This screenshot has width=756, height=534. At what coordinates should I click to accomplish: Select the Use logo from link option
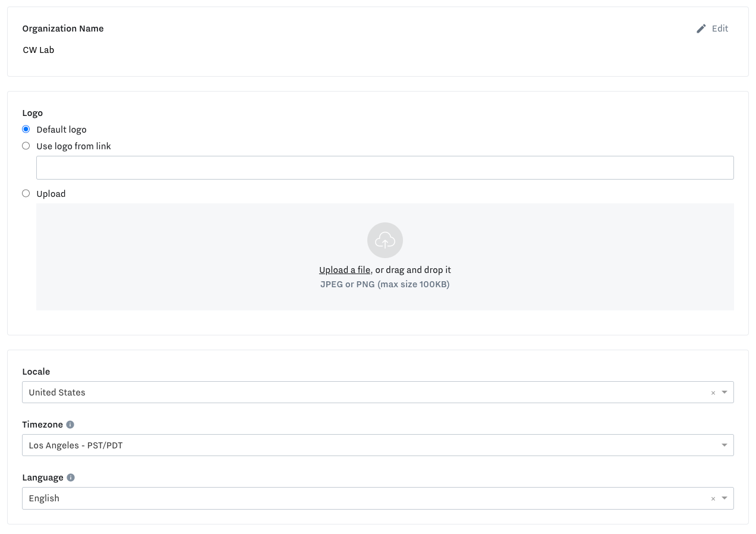tap(26, 146)
